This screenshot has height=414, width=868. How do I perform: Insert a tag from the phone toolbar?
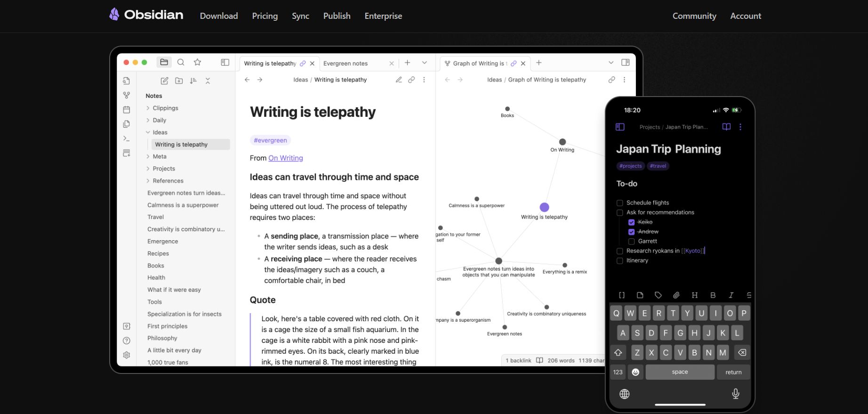tap(658, 295)
